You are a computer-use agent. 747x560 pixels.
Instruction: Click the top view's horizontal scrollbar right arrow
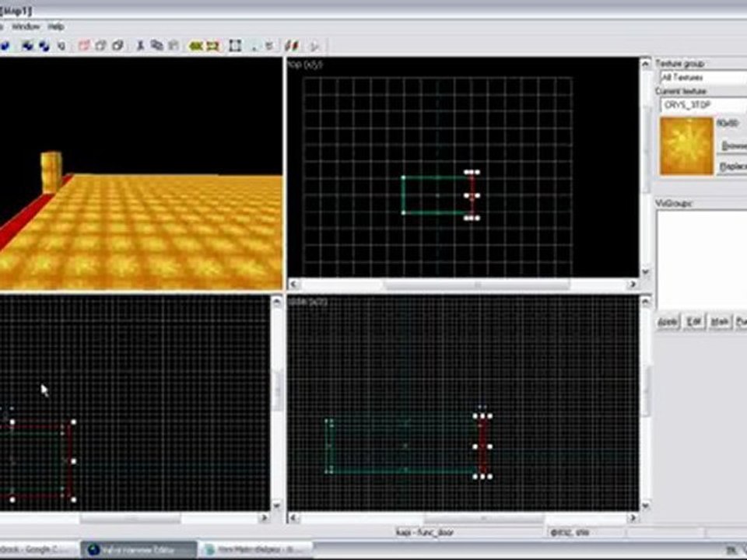point(633,285)
